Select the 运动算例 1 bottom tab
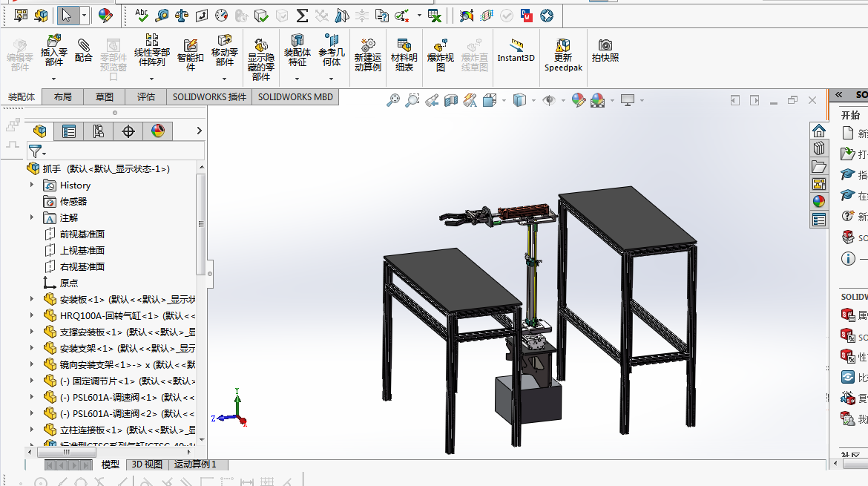 click(x=195, y=464)
